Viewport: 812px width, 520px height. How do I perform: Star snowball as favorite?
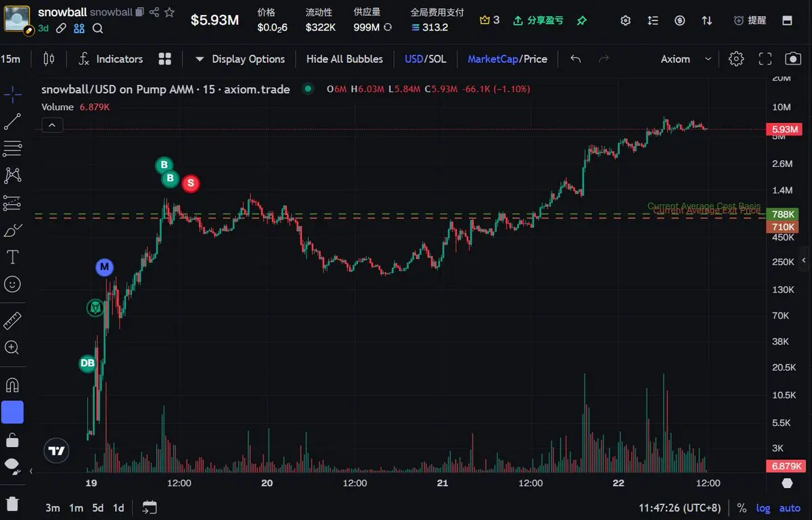(170, 12)
